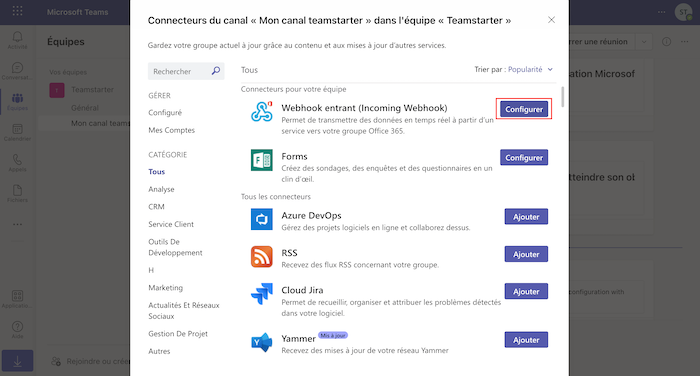Select the Équipes icon in sidebar

(17, 101)
